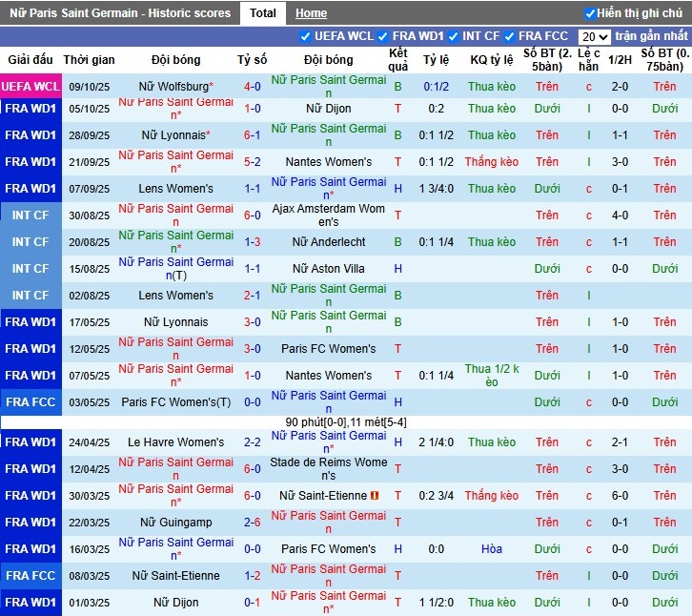Click the 4-0 score against Wolfsburg

coord(253,87)
